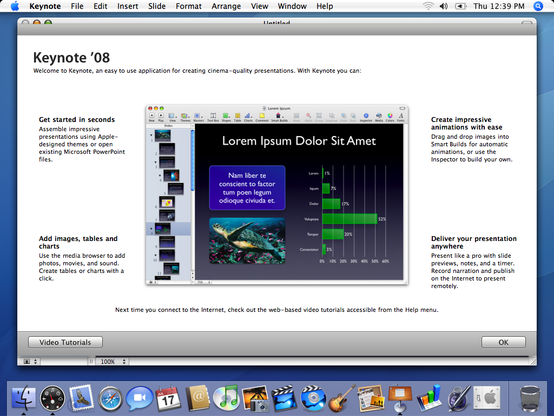Open Finder from the Dock
The width and height of the screenshot is (554, 416).
pos(23,398)
